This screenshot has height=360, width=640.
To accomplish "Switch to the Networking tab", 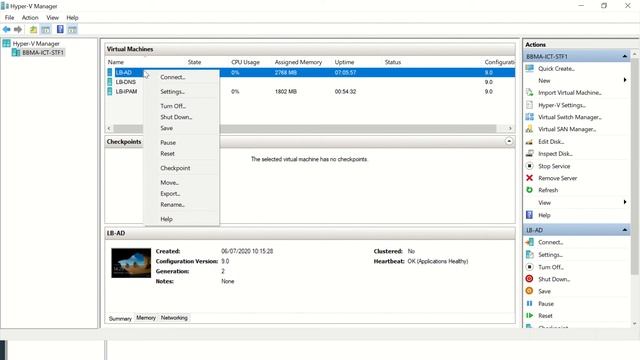I will tap(174, 318).
